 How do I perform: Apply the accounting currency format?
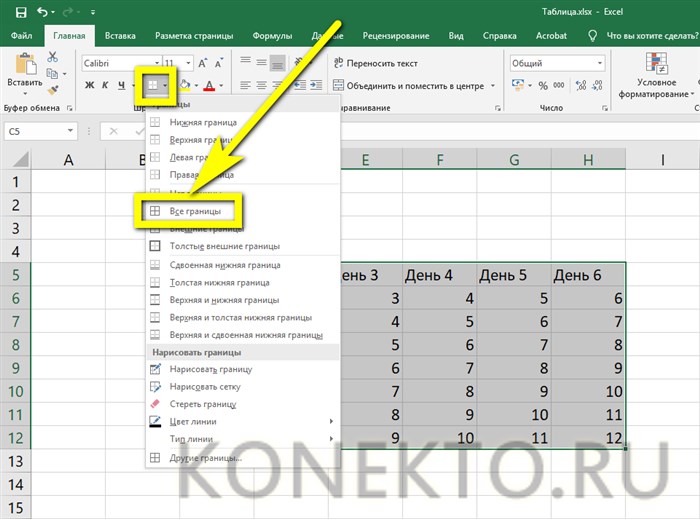518,85
